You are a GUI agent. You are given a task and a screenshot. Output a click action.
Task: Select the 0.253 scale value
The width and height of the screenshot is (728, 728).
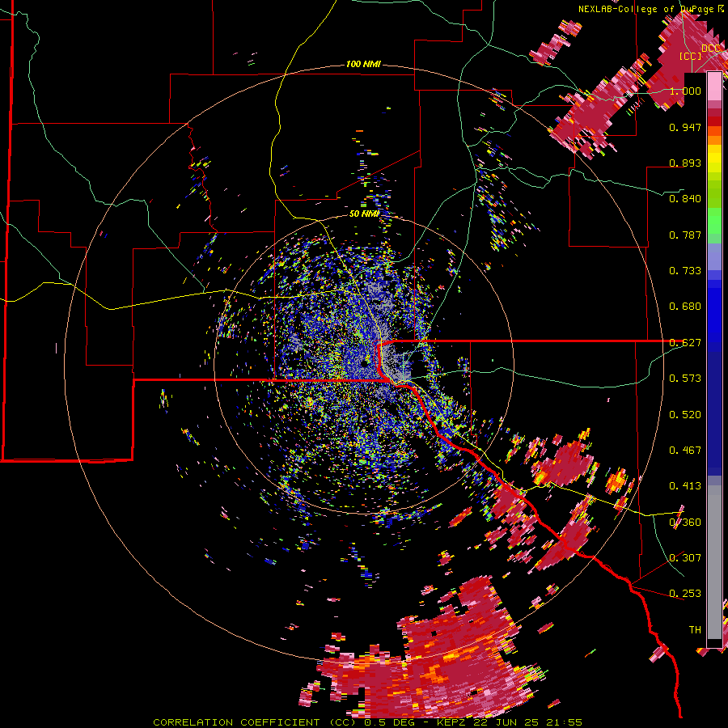pos(685,594)
